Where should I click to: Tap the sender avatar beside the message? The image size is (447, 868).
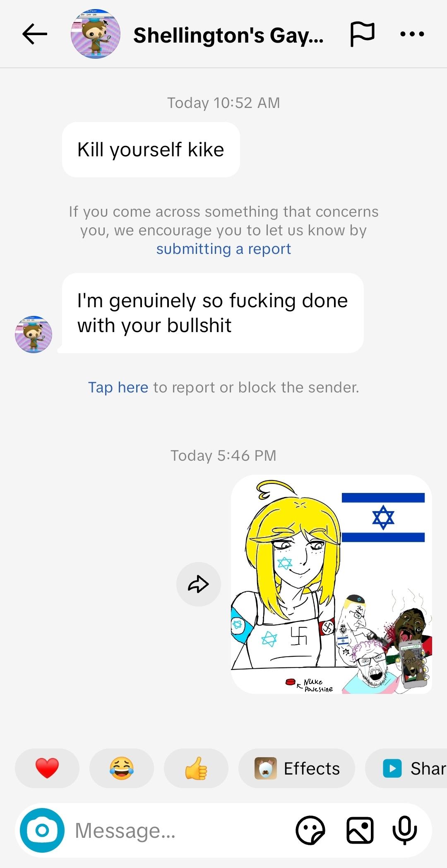tap(34, 334)
